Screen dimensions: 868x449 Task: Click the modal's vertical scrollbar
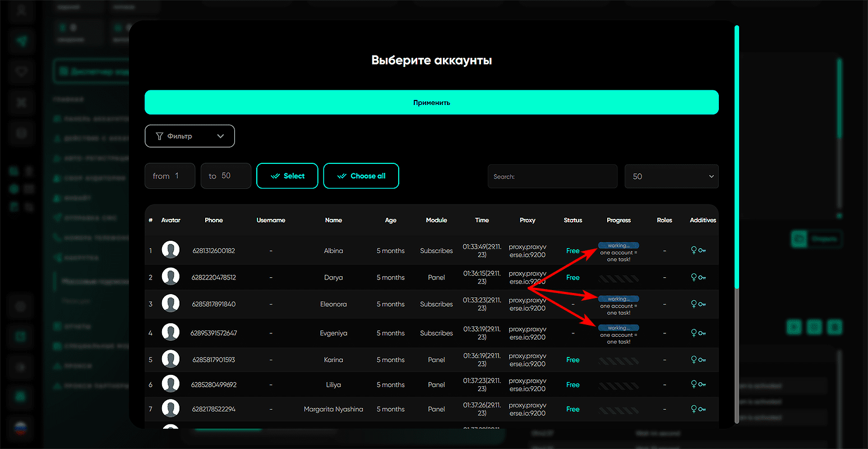pos(737,157)
